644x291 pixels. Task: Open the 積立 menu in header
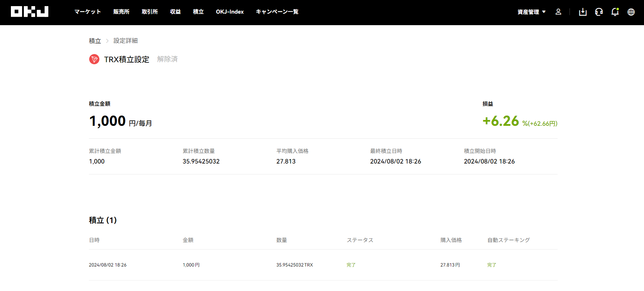click(198, 12)
